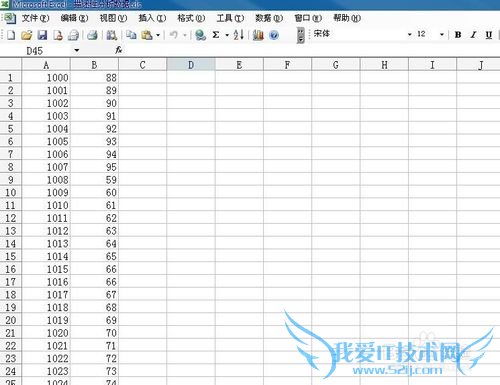Open the Undo history dropdown arrow

(x=184, y=35)
